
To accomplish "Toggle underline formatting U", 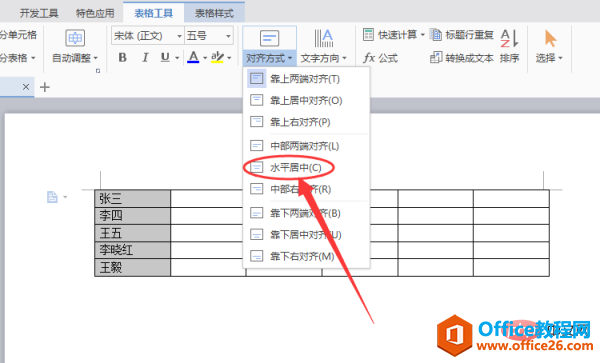I will 165,57.
